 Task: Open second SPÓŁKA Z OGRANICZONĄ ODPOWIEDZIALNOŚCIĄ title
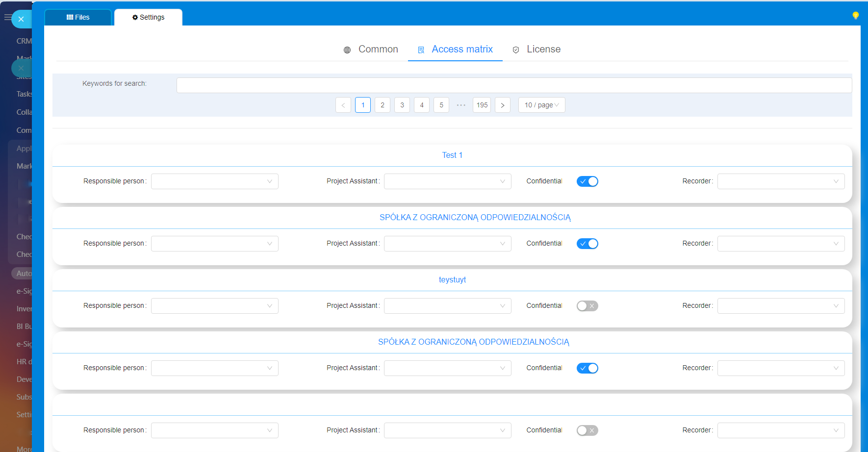tap(474, 342)
